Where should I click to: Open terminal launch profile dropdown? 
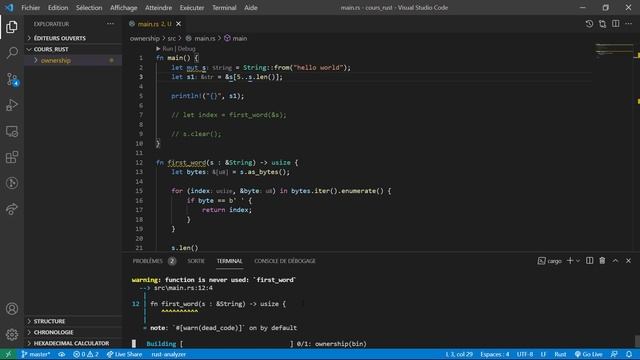pos(578,261)
